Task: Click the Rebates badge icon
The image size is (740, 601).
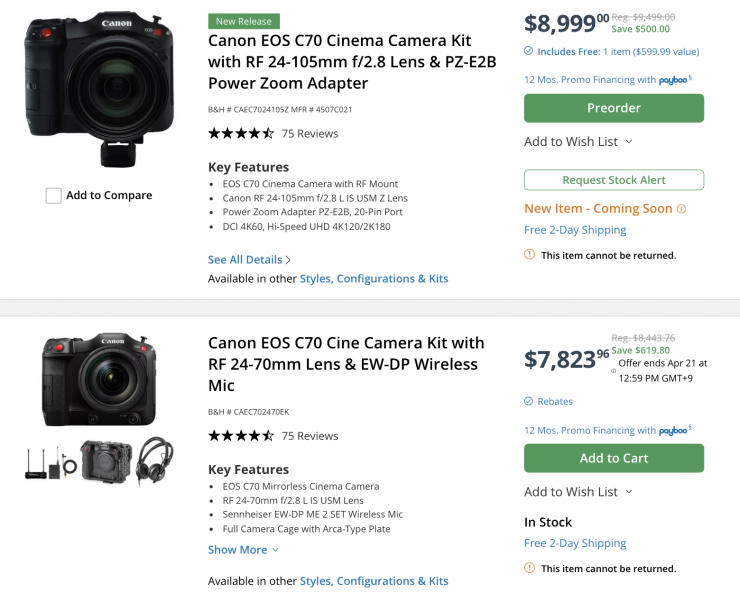Action: 528,401
